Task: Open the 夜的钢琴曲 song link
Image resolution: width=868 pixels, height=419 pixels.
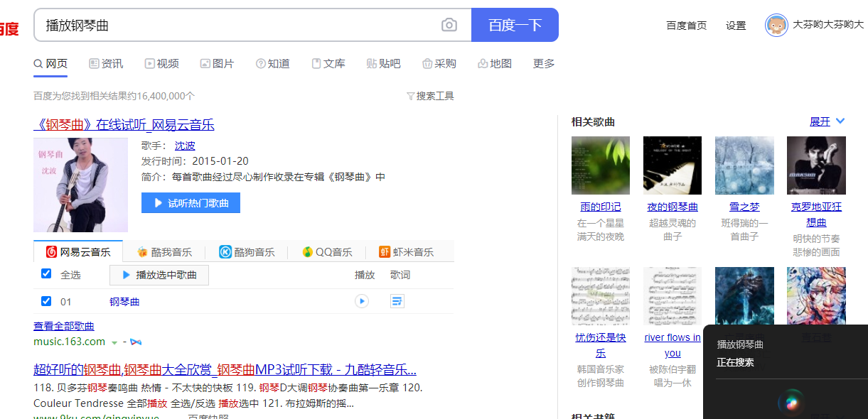Action: [x=673, y=207]
